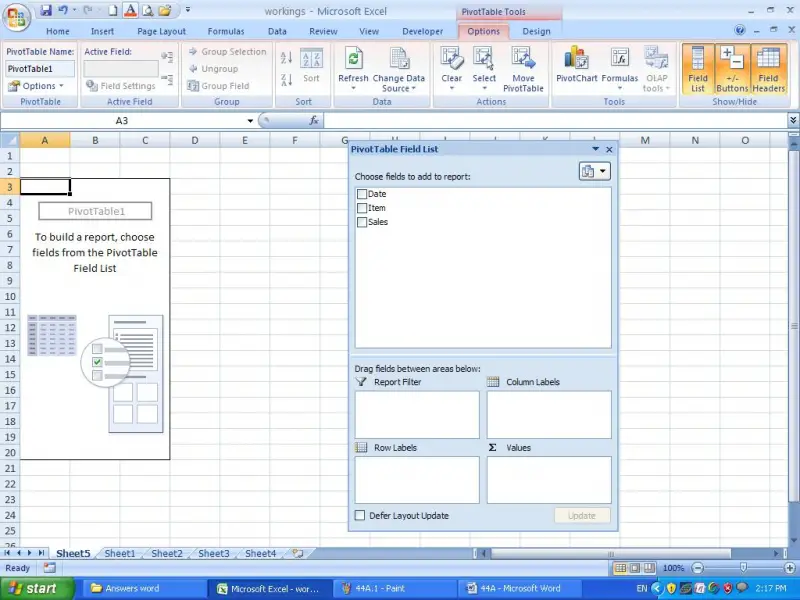Click inside the formula bar
800x600 pixels.
555,120
